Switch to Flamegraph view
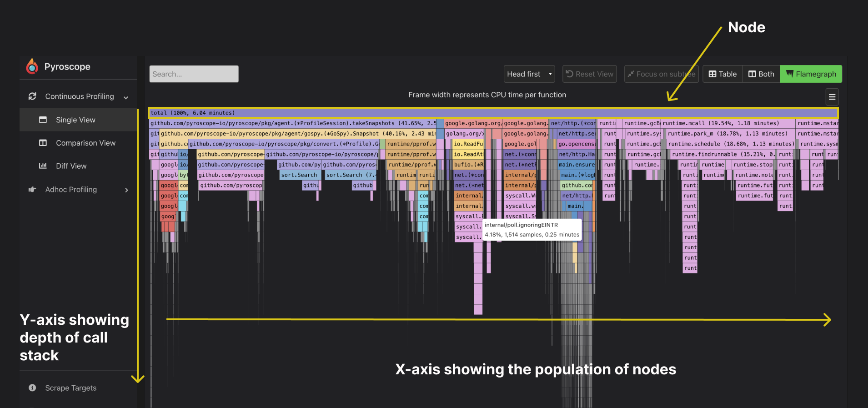Image resolution: width=868 pixels, height=408 pixels. (811, 74)
